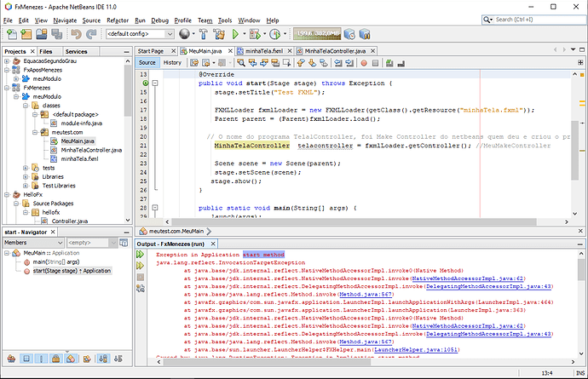Click the memory usage garbage-collection bar
Image resolution: width=588 pixels, height=379 pixels.
317,34
